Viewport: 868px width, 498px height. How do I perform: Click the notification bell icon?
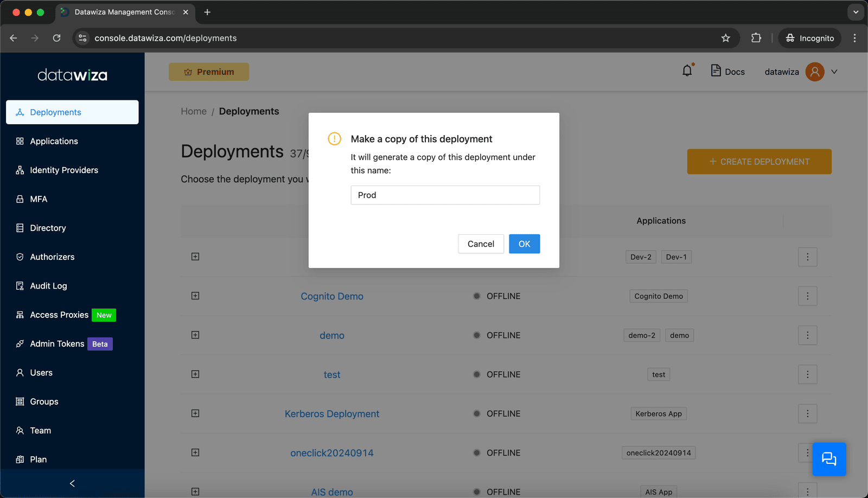687,71
